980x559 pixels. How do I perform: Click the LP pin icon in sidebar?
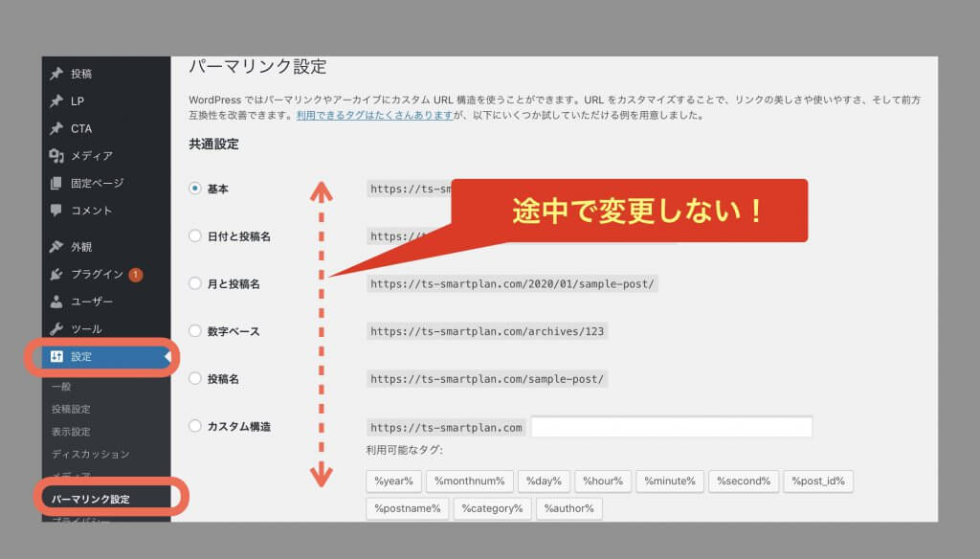pos(56,101)
